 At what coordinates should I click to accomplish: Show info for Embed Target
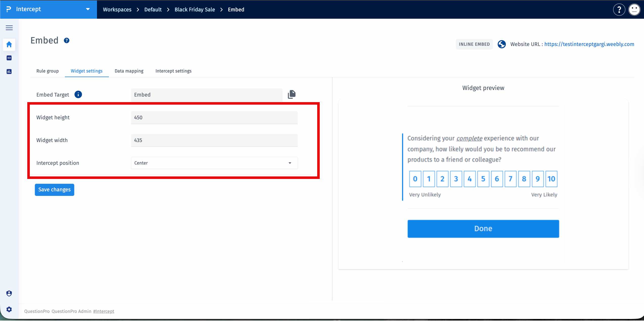78,95
